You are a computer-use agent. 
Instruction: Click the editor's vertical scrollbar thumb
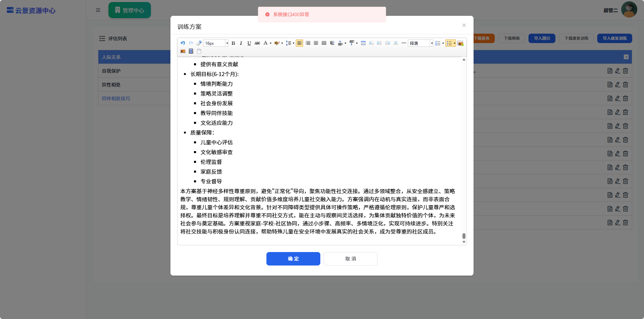click(x=464, y=236)
